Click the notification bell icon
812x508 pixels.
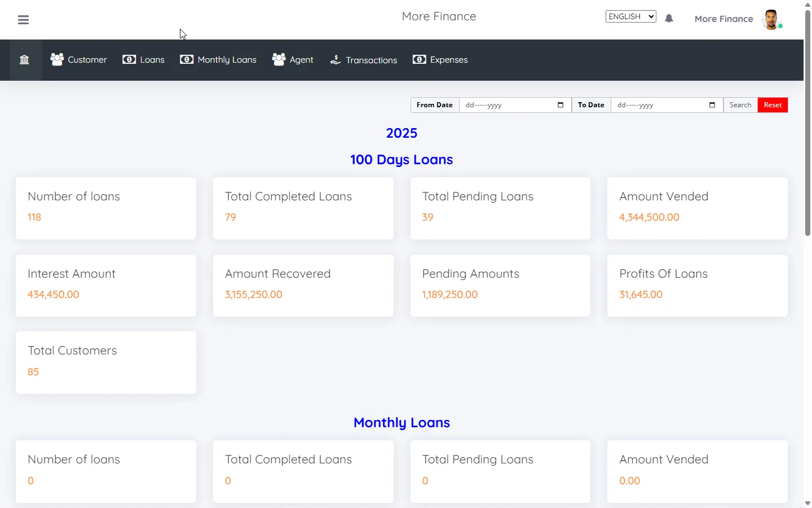(x=669, y=19)
